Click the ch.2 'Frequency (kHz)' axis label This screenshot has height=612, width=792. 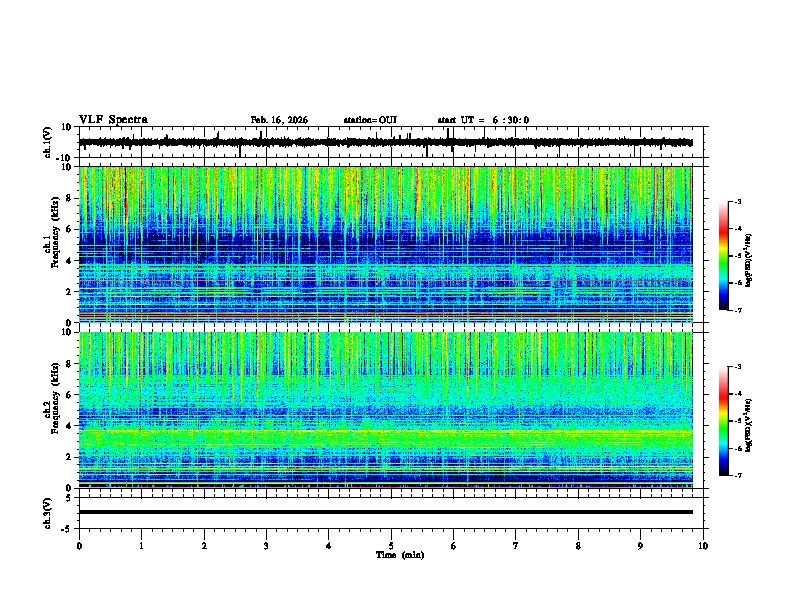pyautogui.click(x=55, y=398)
